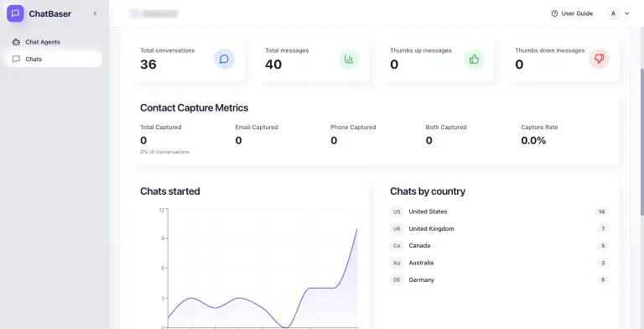Click the United States count badge 14

(x=602, y=211)
